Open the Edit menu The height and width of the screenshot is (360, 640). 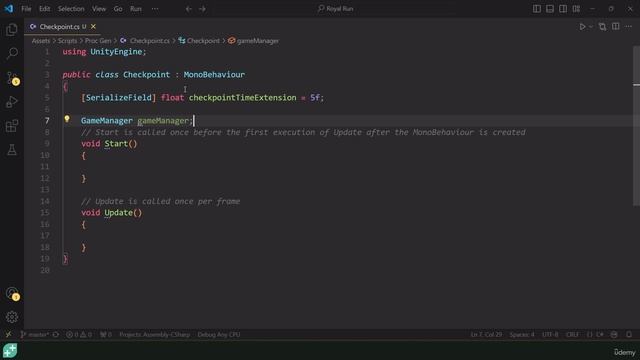[x=44, y=9]
